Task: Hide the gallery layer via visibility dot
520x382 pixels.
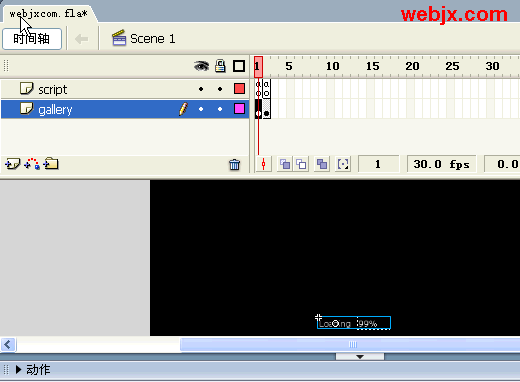Action: 201,109
